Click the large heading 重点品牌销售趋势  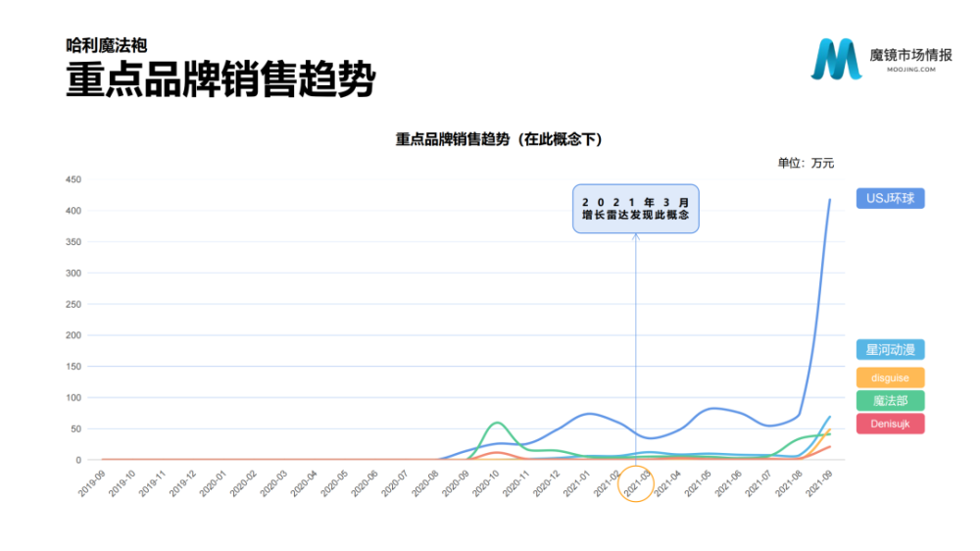coord(220,78)
